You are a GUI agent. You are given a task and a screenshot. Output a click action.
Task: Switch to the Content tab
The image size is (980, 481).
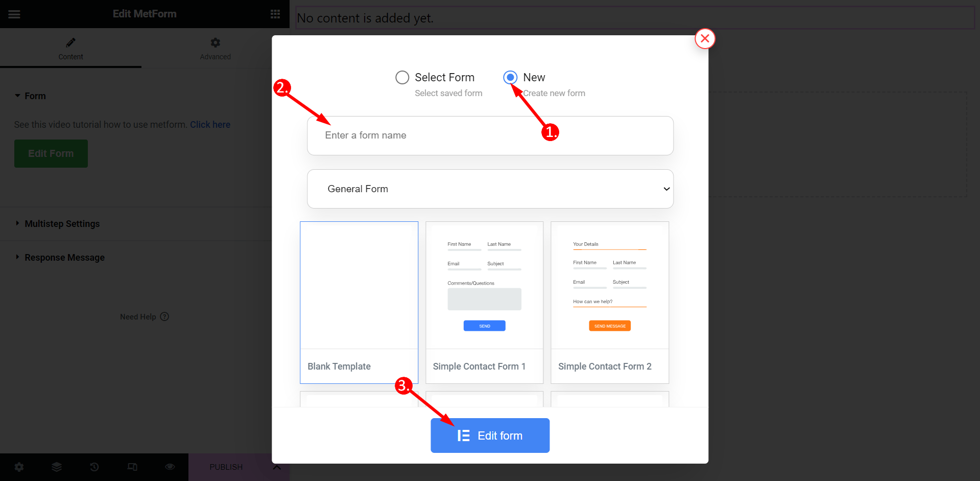[70, 49]
